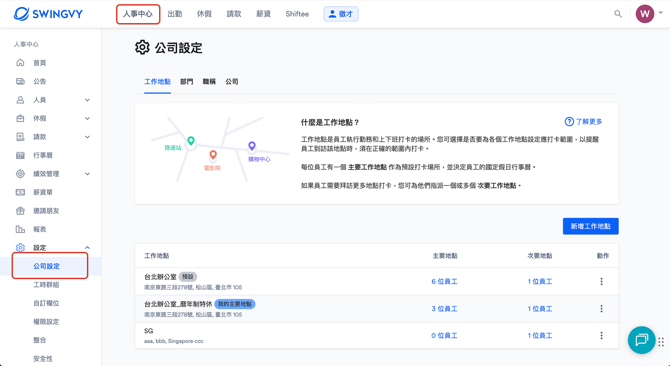Image resolution: width=670 pixels, height=366 pixels.
Task: Switch to 人事中心 top menu
Action: 138,14
